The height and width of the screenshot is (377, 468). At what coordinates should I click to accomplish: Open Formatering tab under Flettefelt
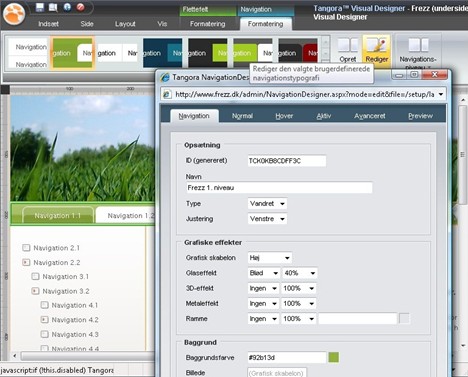(208, 24)
